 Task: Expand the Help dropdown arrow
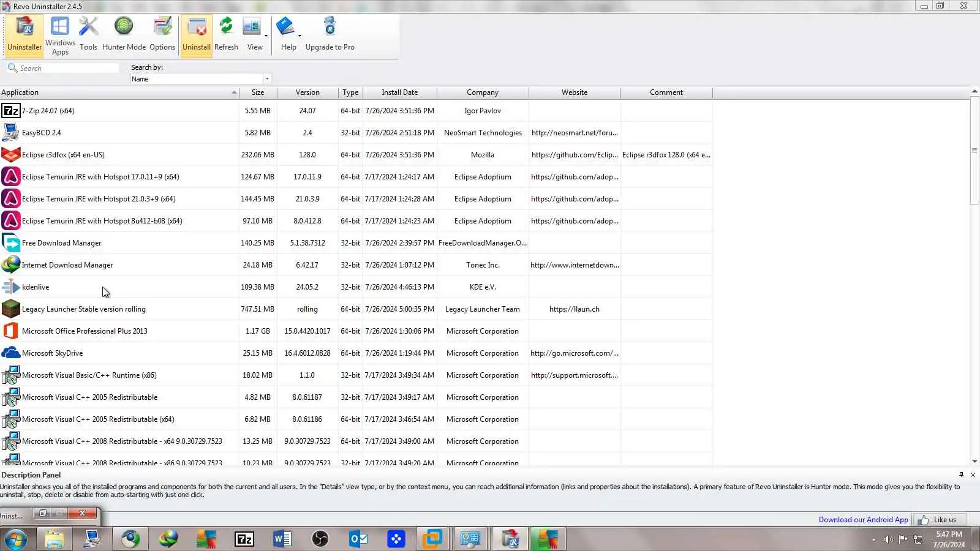coord(300,36)
